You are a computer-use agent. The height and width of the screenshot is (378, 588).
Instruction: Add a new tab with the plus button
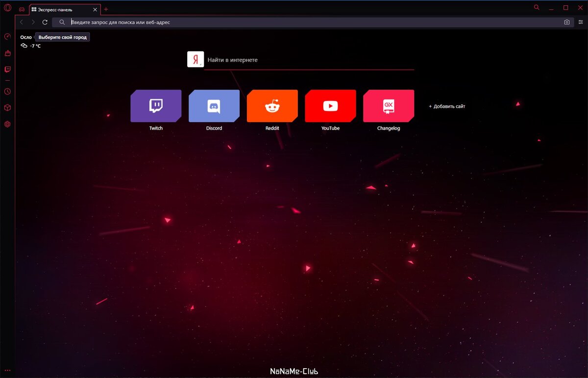click(106, 9)
